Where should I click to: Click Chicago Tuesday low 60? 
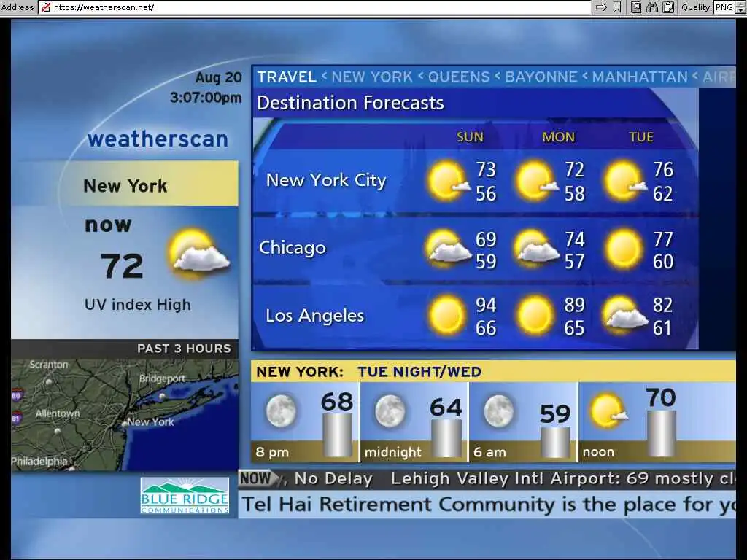[662, 262]
